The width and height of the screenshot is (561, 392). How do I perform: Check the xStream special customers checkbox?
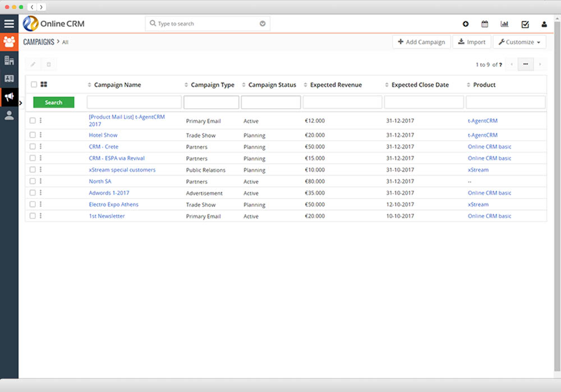click(x=33, y=169)
